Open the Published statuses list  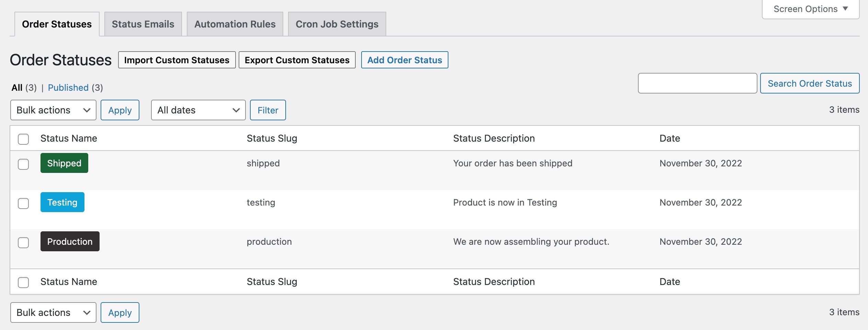(x=68, y=88)
